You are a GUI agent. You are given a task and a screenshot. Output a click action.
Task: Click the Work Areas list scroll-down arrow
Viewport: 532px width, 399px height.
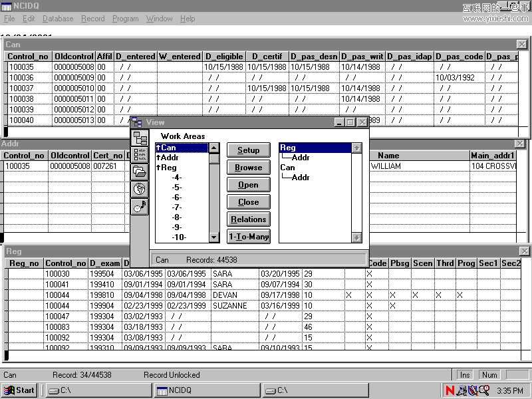pyautogui.click(x=213, y=237)
